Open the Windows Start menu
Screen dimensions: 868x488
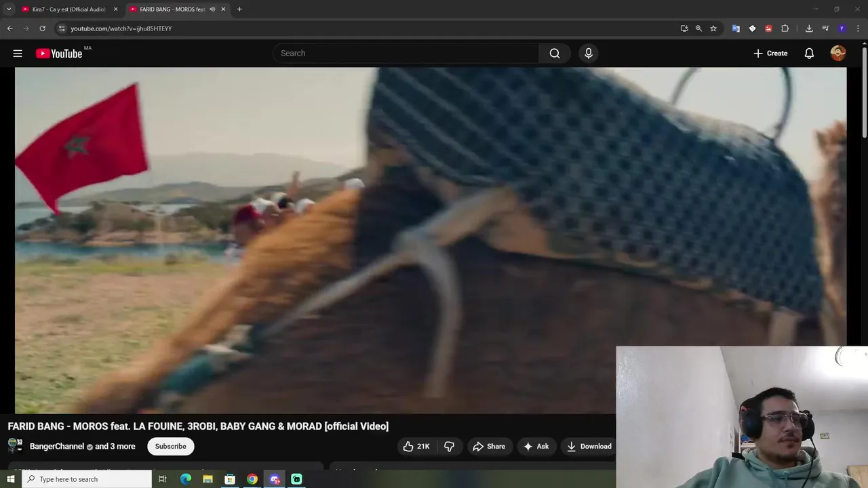pos(10,479)
